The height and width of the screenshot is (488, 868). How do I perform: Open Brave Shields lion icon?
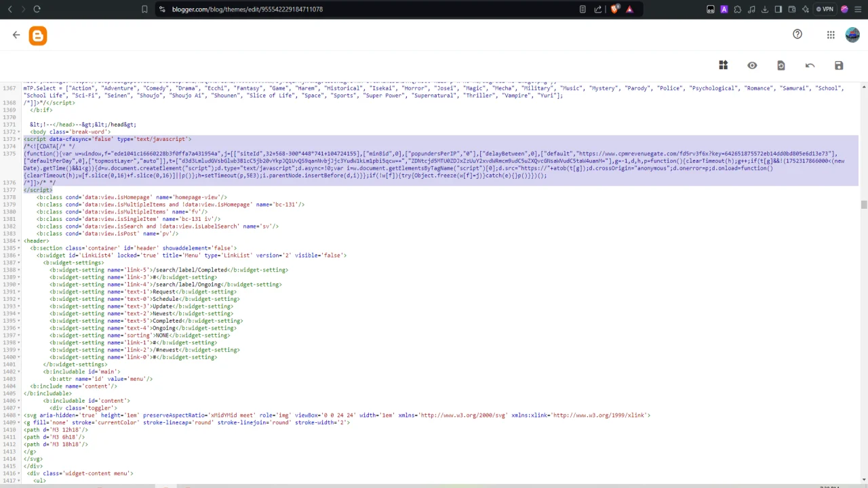tap(614, 9)
